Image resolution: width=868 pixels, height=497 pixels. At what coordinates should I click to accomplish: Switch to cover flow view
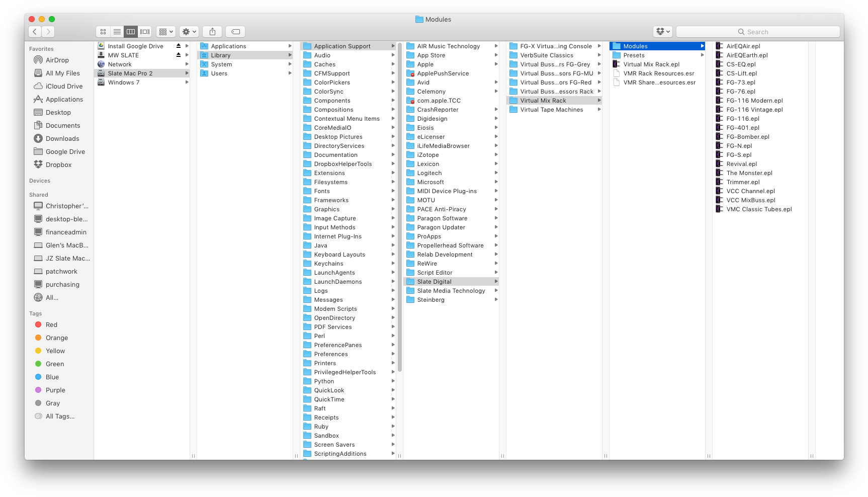[x=145, y=32]
